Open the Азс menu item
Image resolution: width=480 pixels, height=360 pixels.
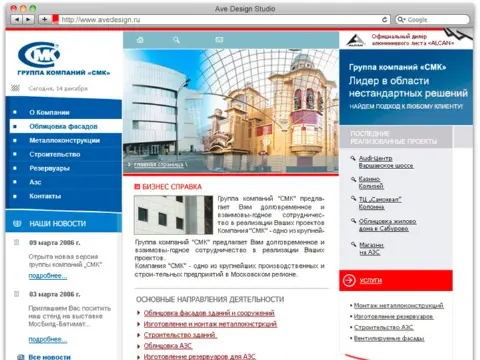[35, 182]
